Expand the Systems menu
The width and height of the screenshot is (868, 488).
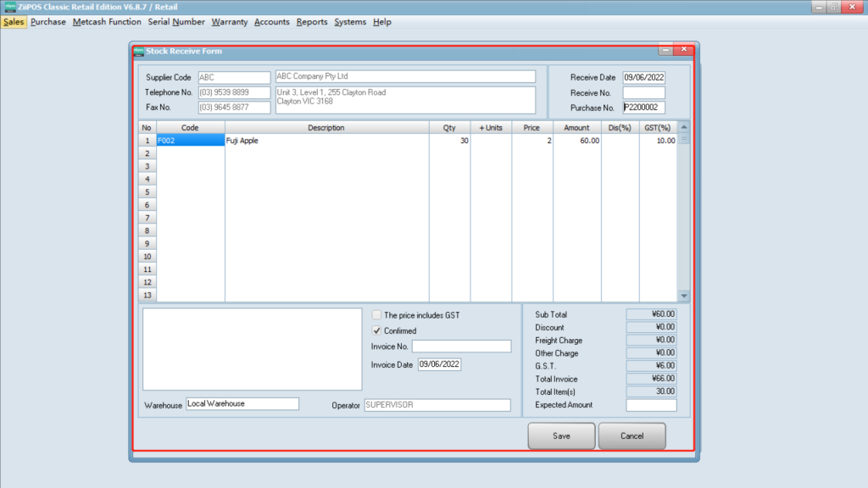(350, 22)
